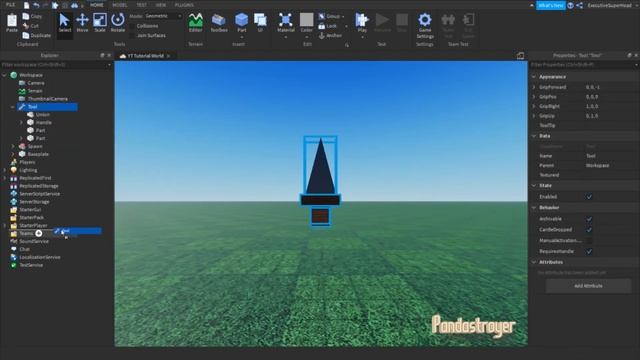Open the Color dropdown arrow
640x360 pixels.
307,37
